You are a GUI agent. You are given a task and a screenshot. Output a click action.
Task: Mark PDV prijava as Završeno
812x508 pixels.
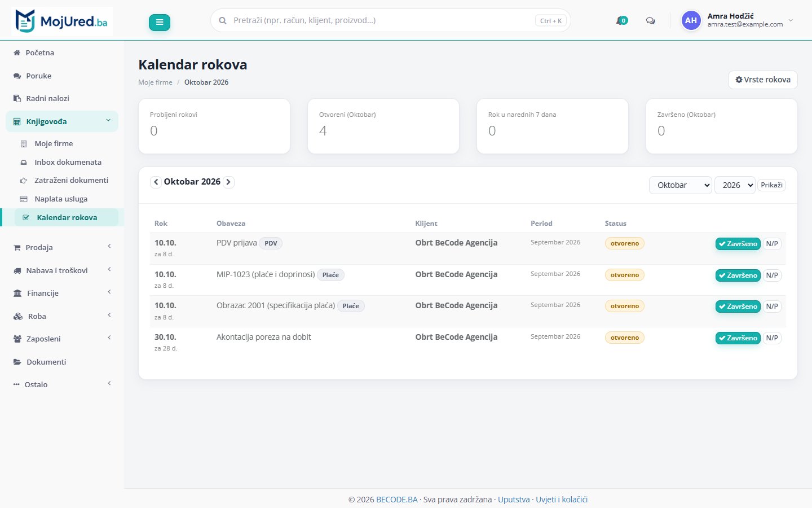tap(738, 244)
